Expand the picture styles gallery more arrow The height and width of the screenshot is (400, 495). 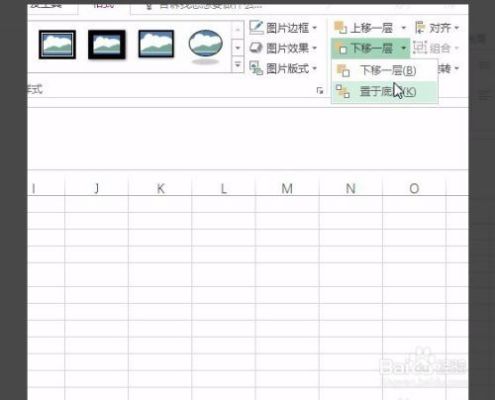pos(237,65)
